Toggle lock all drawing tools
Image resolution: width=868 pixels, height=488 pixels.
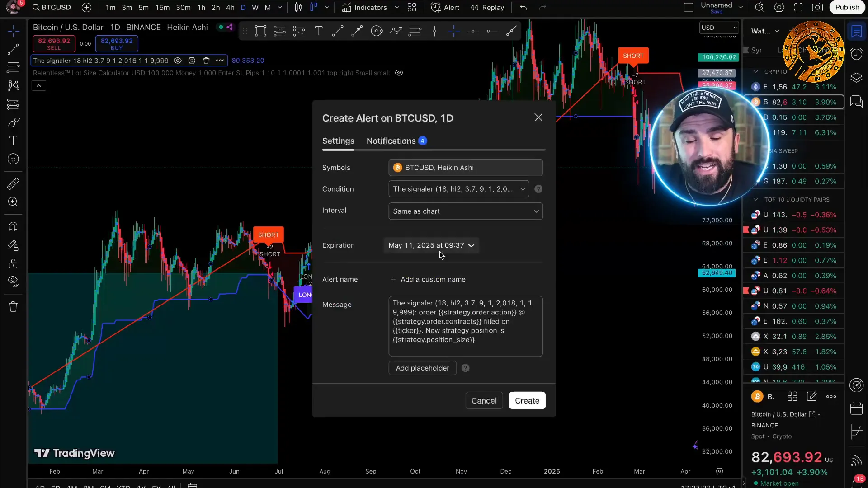point(13,263)
